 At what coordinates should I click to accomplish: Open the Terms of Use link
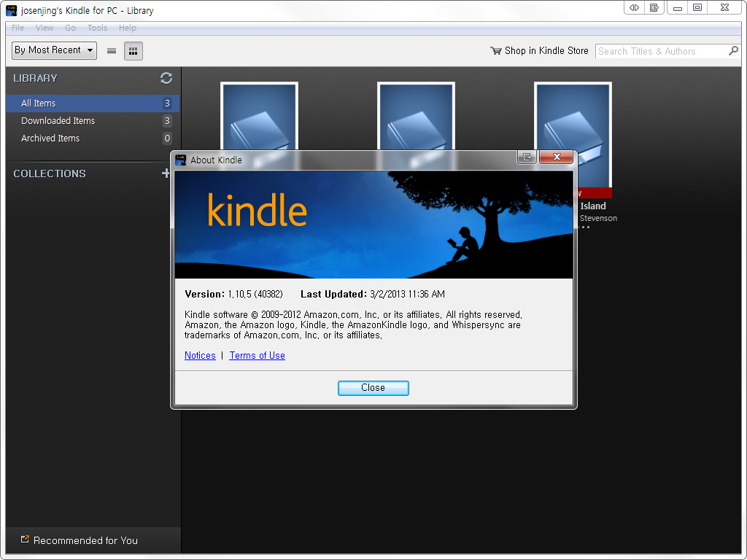click(258, 355)
